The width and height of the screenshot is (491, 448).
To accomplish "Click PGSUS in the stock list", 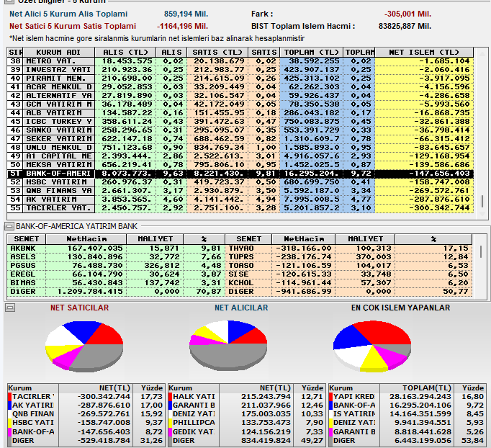I will pyautogui.click(x=23, y=266).
